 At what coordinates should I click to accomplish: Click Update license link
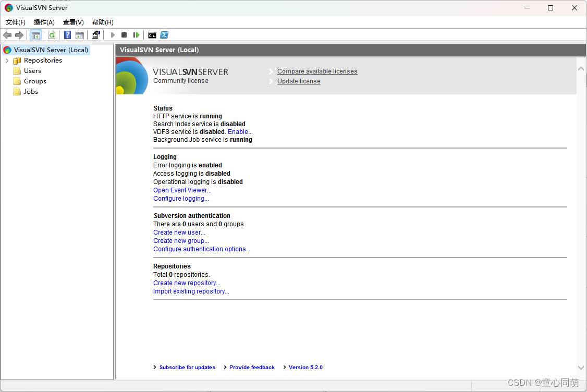299,81
